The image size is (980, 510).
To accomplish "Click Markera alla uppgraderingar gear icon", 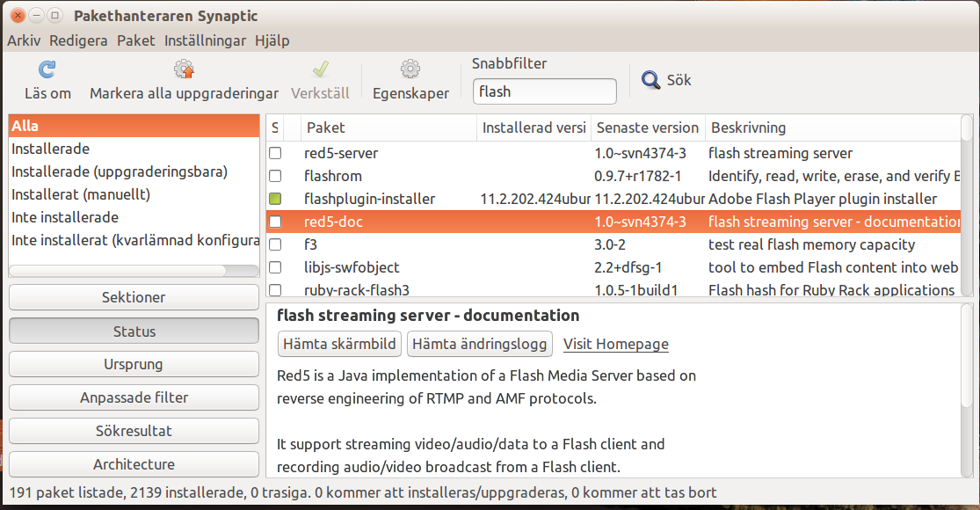I will pos(184,69).
